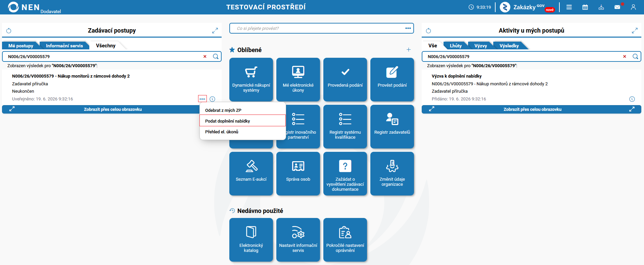Switch to Výsledky tab
644x265 pixels.
coord(509,46)
